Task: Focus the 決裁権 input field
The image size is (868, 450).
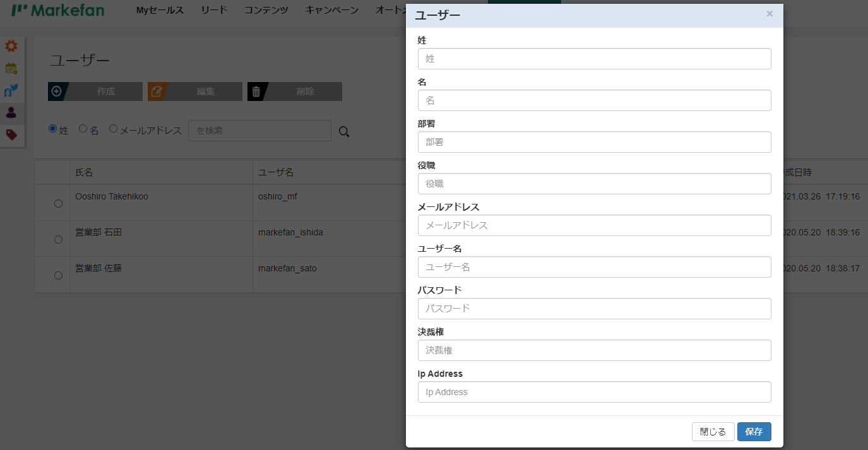Action: (595, 350)
